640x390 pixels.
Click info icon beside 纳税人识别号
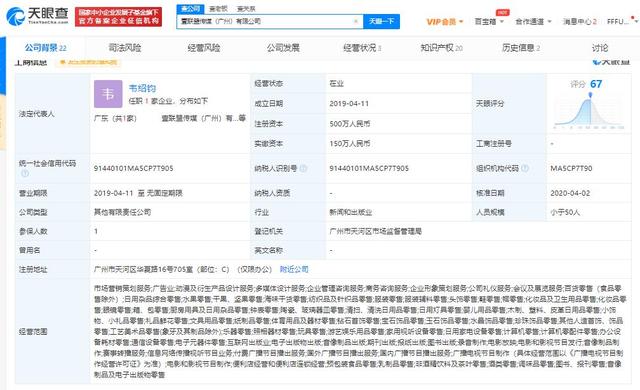[303, 168]
